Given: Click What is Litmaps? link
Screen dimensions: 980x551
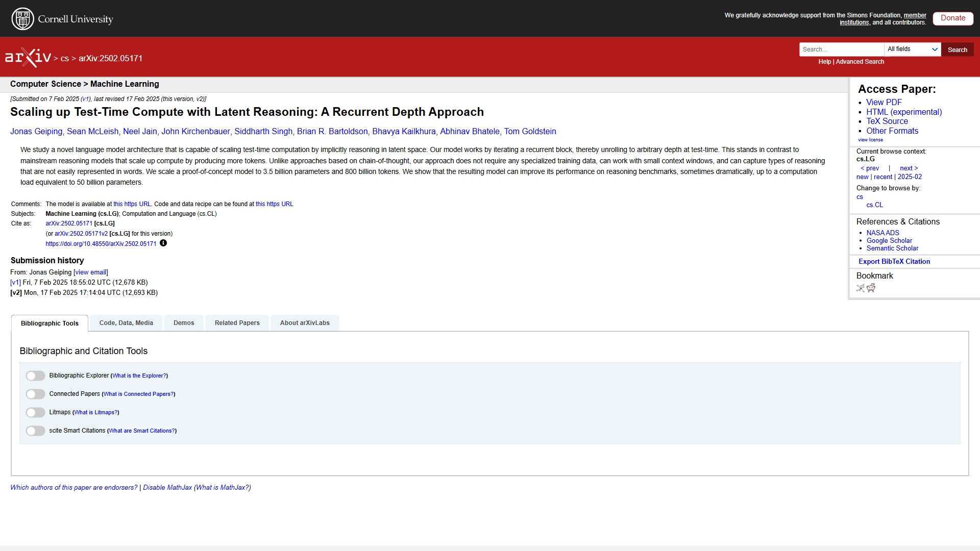Looking at the screenshot, I should [x=96, y=412].
